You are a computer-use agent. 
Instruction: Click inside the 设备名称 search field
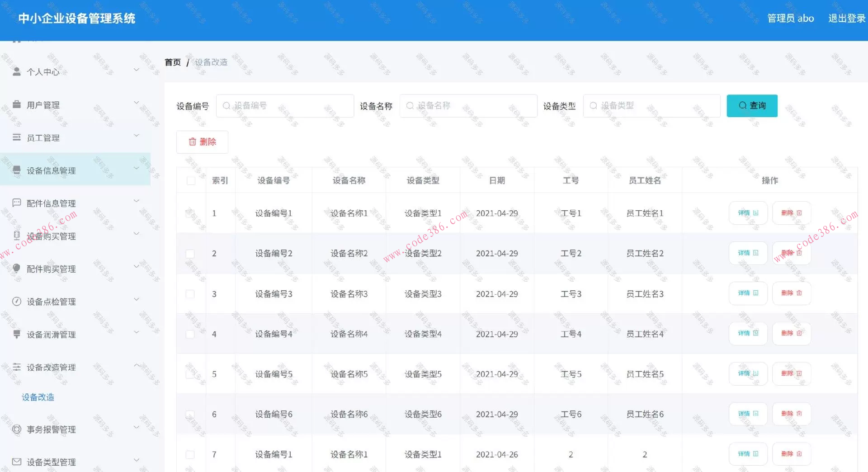(x=468, y=105)
